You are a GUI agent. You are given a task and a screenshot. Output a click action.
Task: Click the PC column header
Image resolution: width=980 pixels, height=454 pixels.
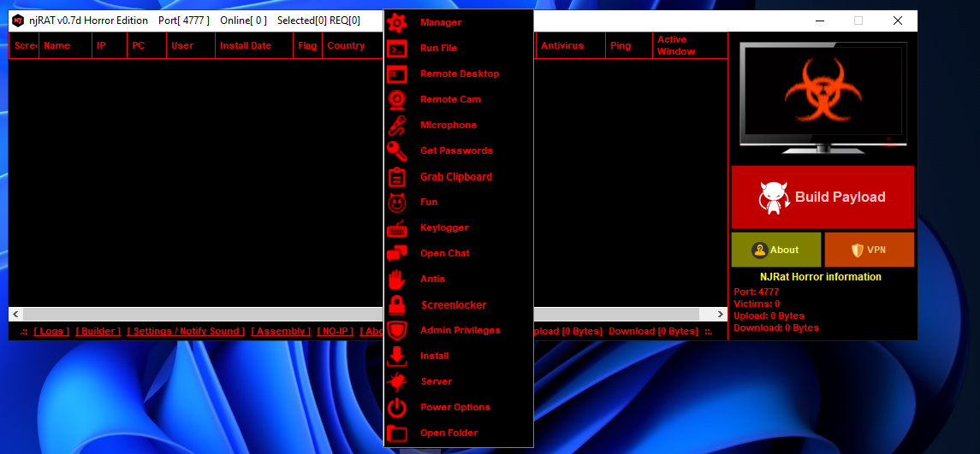pos(147,45)
